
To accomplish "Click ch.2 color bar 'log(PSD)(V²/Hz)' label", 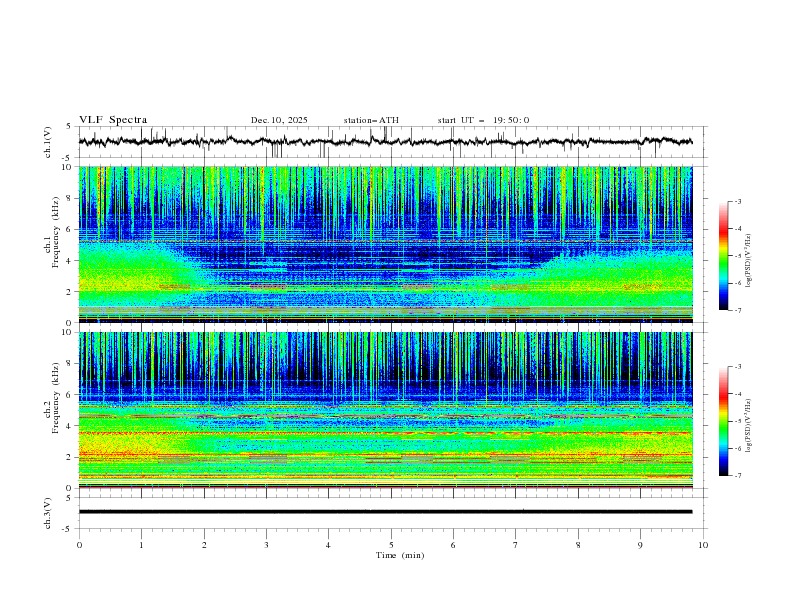I will pos(748,425).
